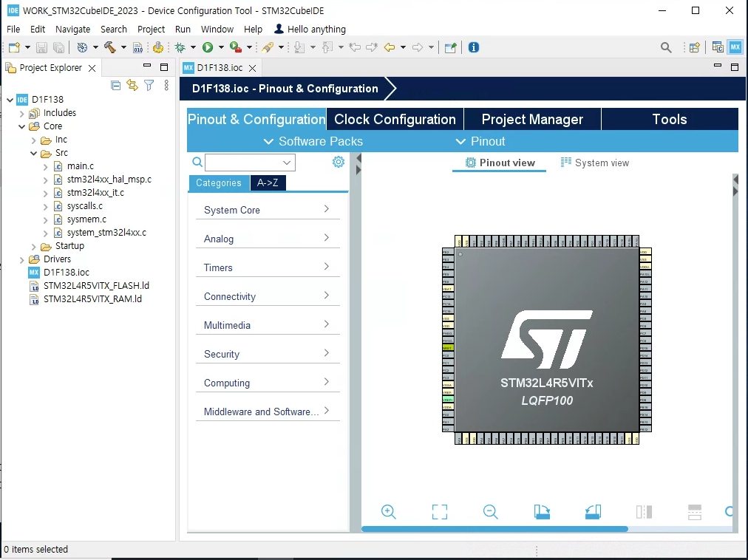The image size is (748, 560).
Task: Switch to System view
Action: [595, 163]
